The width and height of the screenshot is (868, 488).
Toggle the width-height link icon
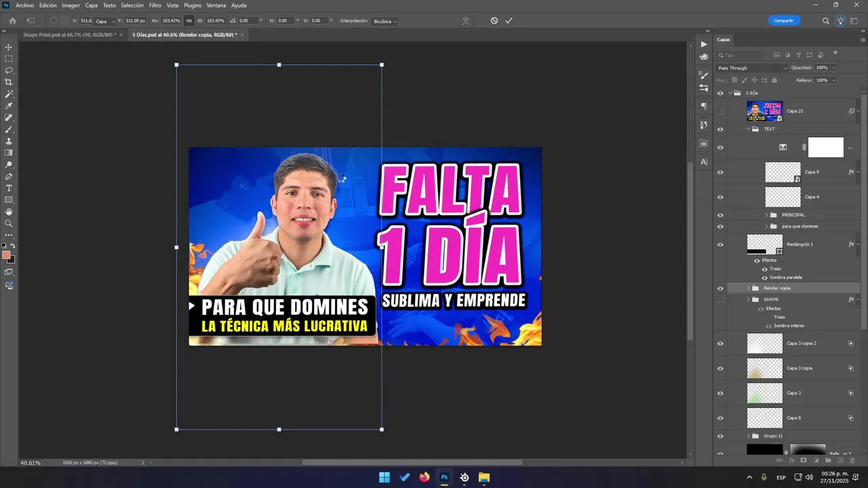(x=189, y=21)
